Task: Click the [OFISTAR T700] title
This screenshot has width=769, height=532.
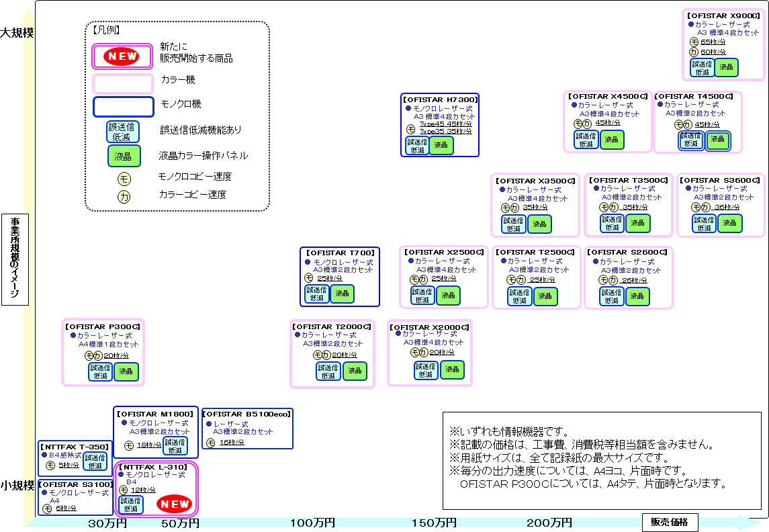Action: pyautogui.click(x=341, y=253)
